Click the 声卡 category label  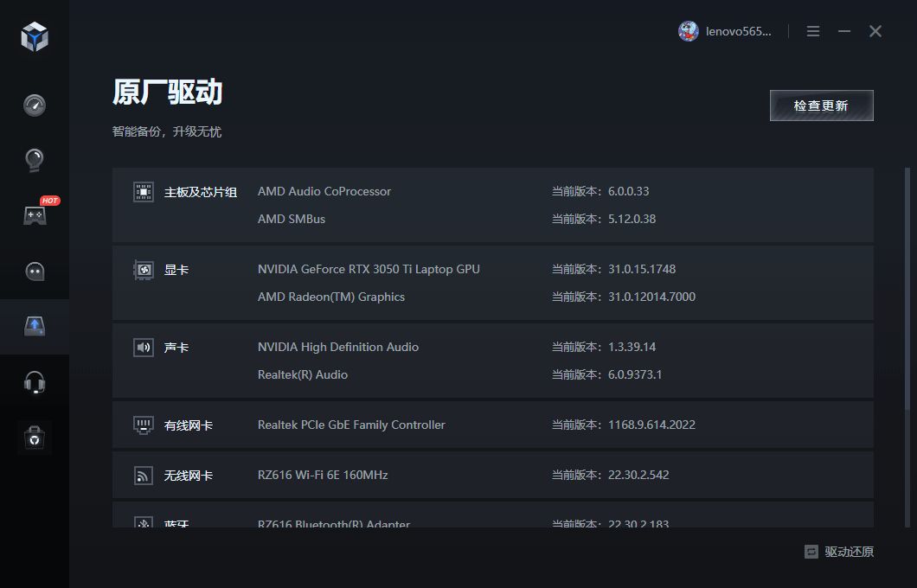[x=176, y=348]
